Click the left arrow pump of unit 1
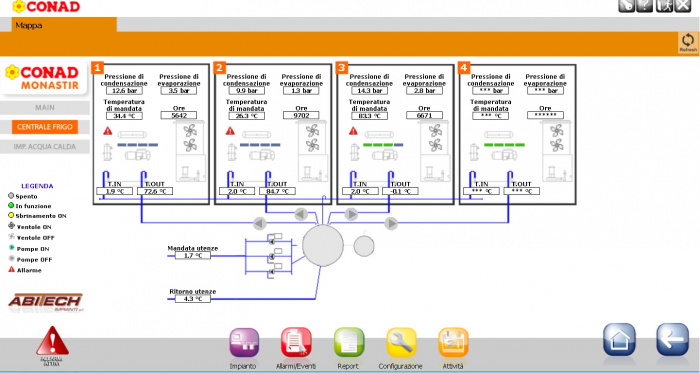 point(260,223)
